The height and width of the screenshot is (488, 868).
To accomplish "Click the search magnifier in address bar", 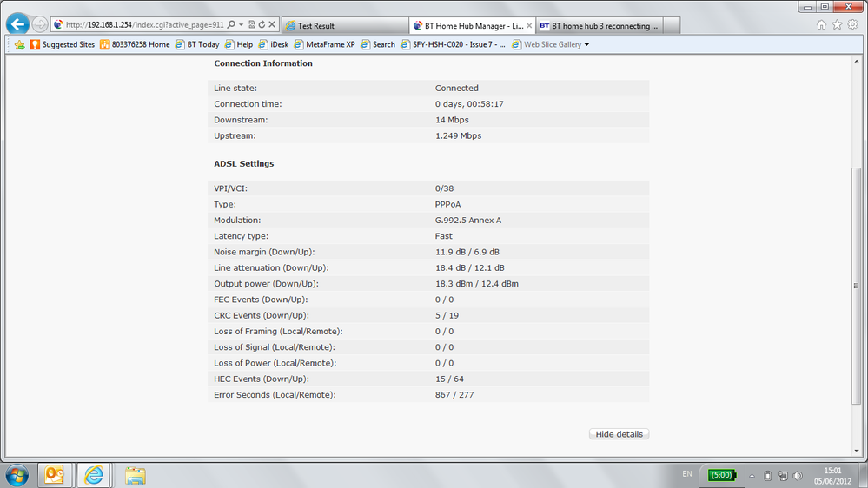I will click(x=231, y=24).
